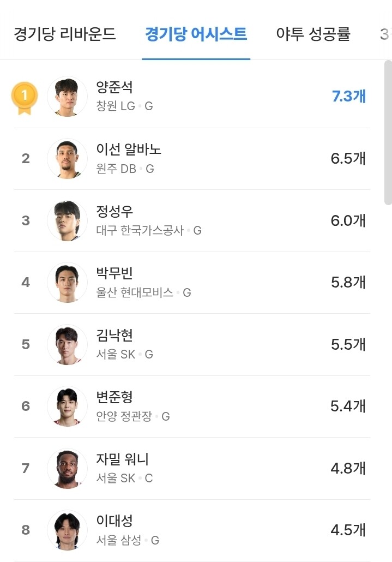Click the player name 양준석

tap(114, 87)
